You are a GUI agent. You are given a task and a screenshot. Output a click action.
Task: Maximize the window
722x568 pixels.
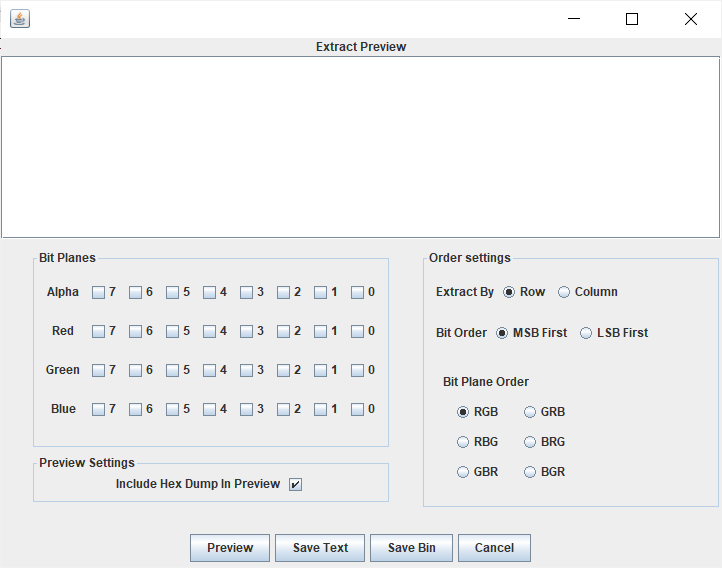tap(632, 19)
